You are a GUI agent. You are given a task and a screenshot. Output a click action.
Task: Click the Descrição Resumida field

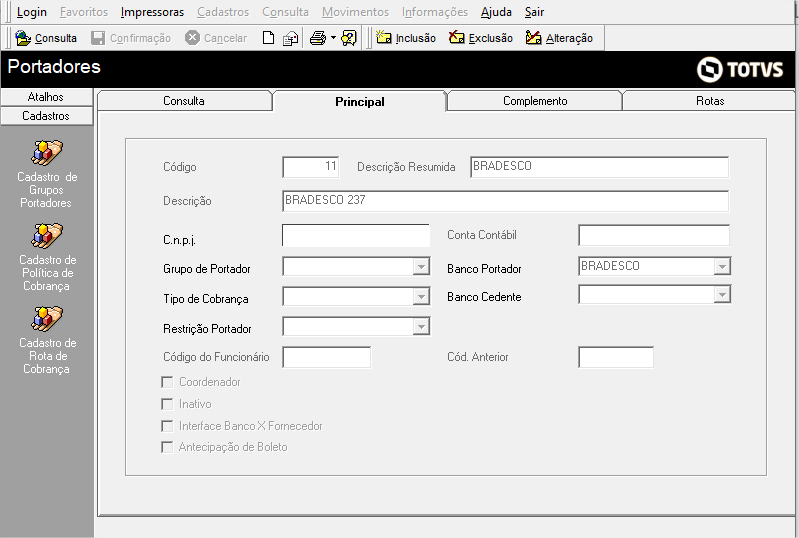click(x=599, y=167)
